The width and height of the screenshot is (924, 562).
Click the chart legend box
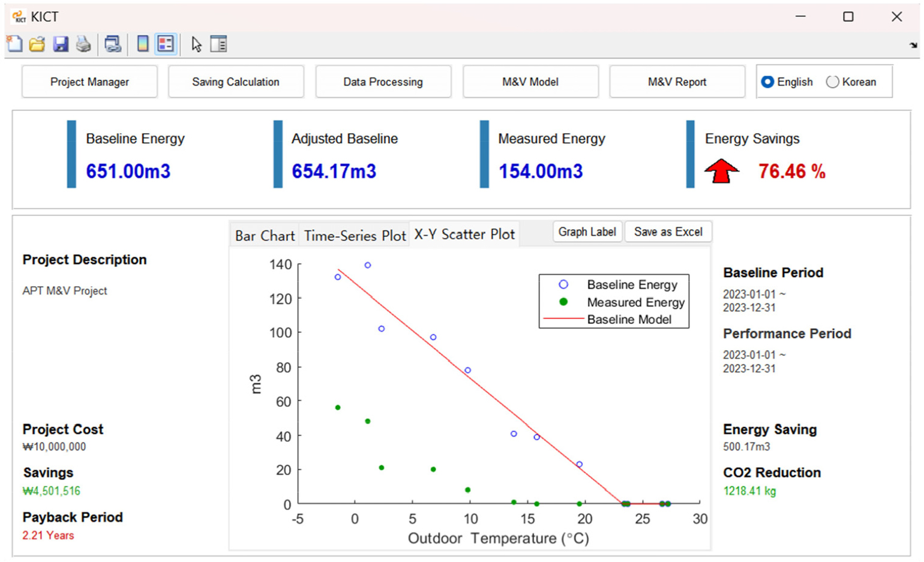[x=614, y=302]
